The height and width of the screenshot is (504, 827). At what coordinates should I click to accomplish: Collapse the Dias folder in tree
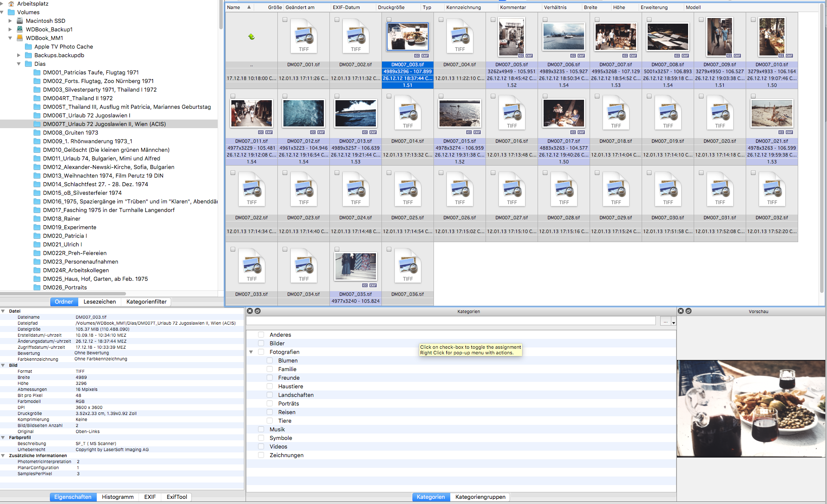point(19,64)
